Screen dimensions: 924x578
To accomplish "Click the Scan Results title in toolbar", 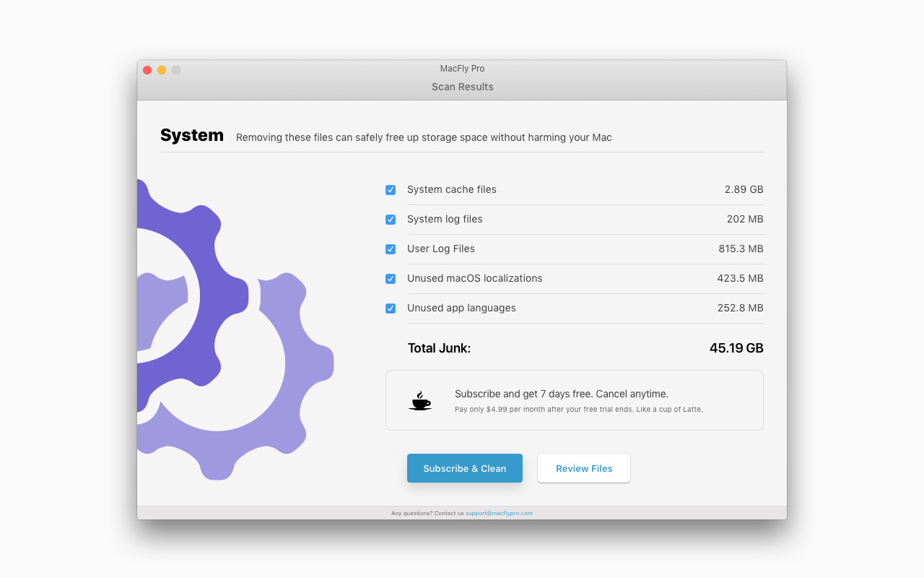I will (x=462, y=87).
